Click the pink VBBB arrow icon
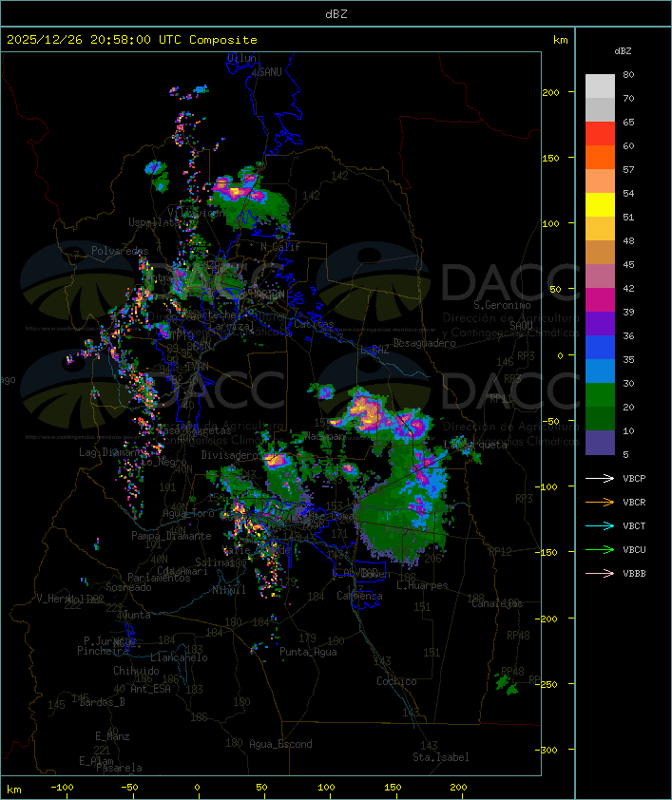672x800 pixels. 600,573
